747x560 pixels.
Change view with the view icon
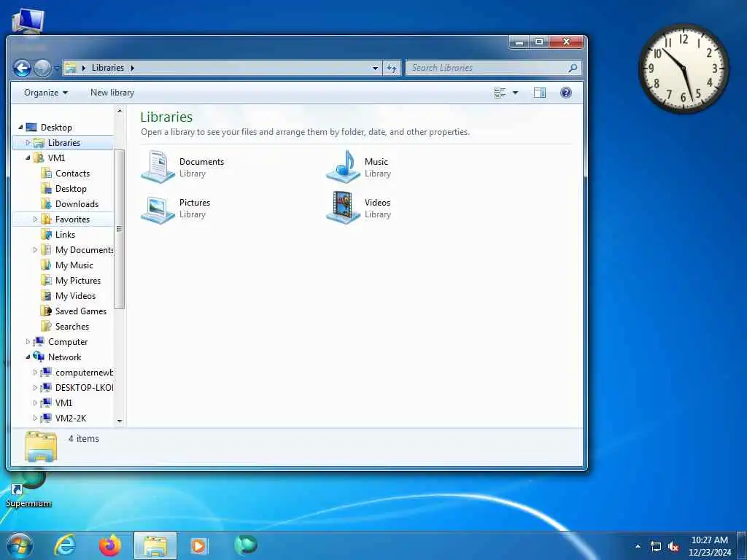(500, 93)
